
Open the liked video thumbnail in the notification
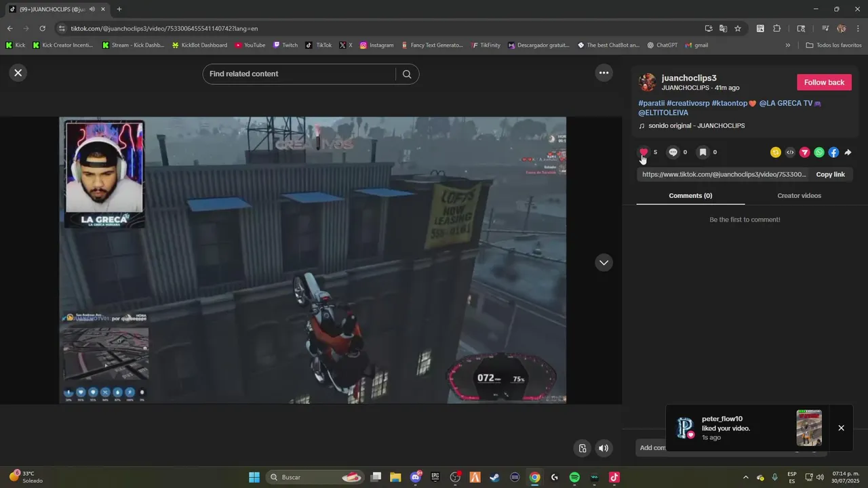809,428
